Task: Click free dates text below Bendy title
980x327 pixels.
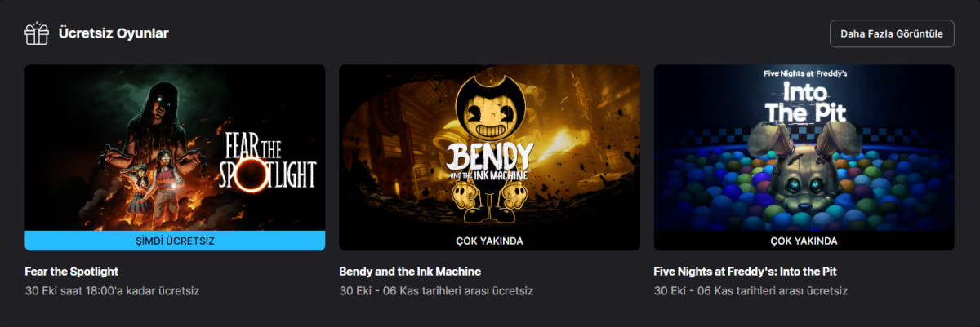Action: (436, 290)
